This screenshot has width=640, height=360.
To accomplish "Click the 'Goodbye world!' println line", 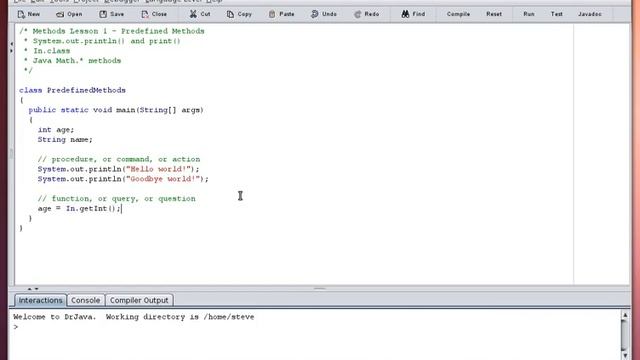I will tap(123, 179).
